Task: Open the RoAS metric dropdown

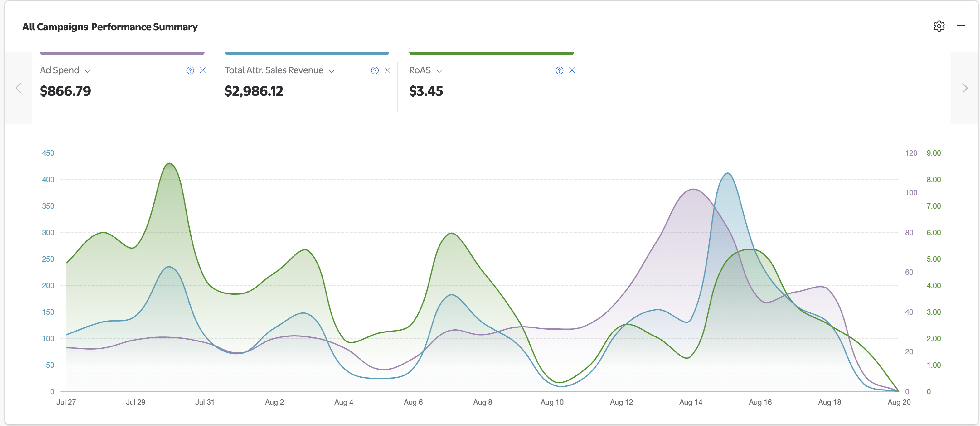Action: click(x=439, y=71)
